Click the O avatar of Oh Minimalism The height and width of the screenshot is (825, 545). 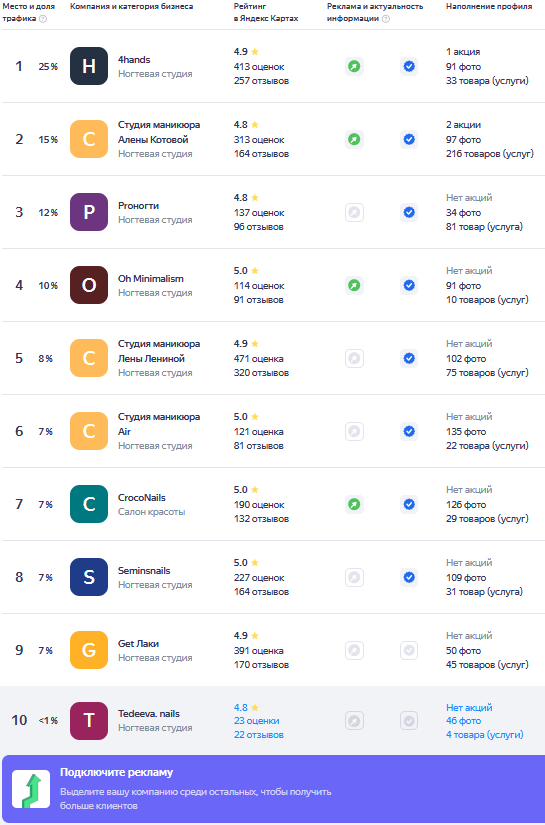click(89, 285)
